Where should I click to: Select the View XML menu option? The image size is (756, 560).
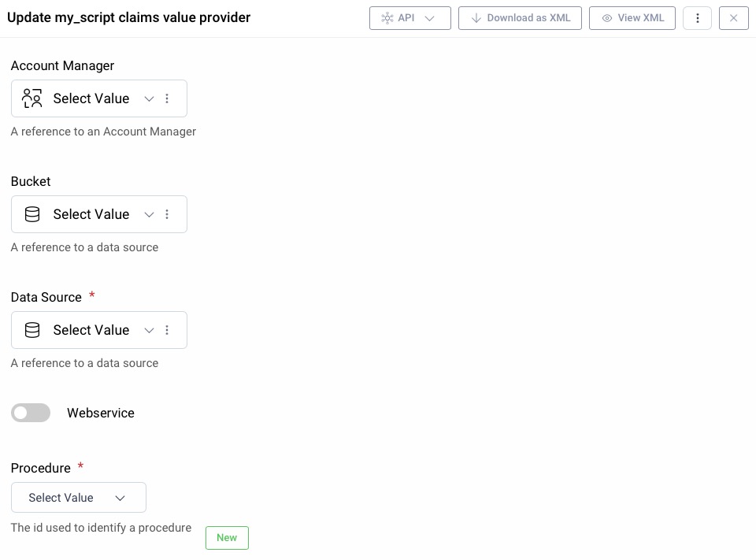(632, 17)
